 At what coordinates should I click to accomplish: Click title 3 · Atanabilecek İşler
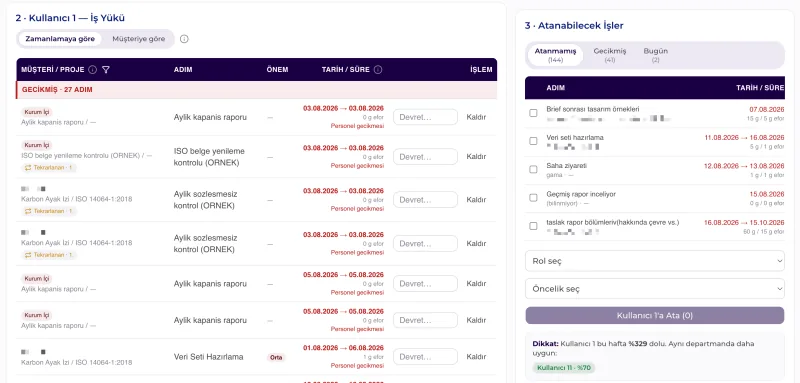(x=574, y=25)
